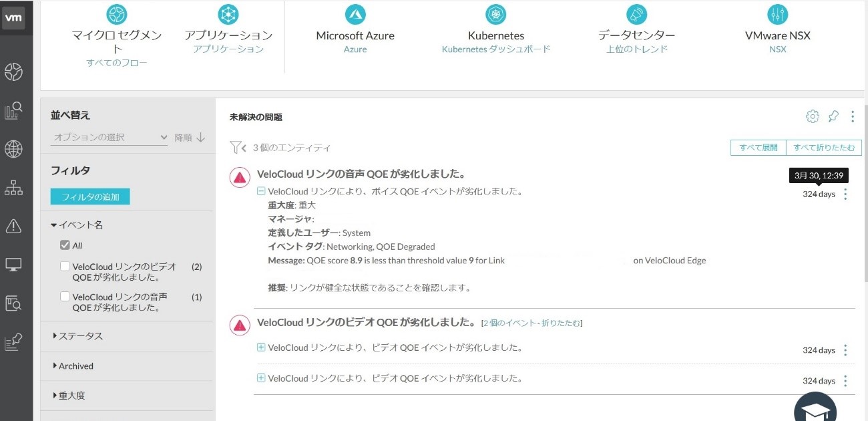
Task: Open the Azure link
Action: point(355,49)
